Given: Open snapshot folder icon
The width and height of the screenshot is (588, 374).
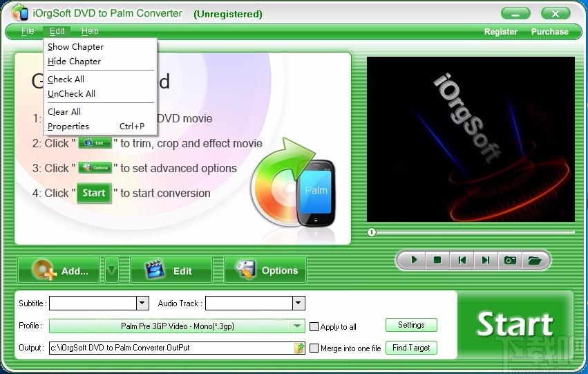Looking at the screenshot, I should pos(534,259).
